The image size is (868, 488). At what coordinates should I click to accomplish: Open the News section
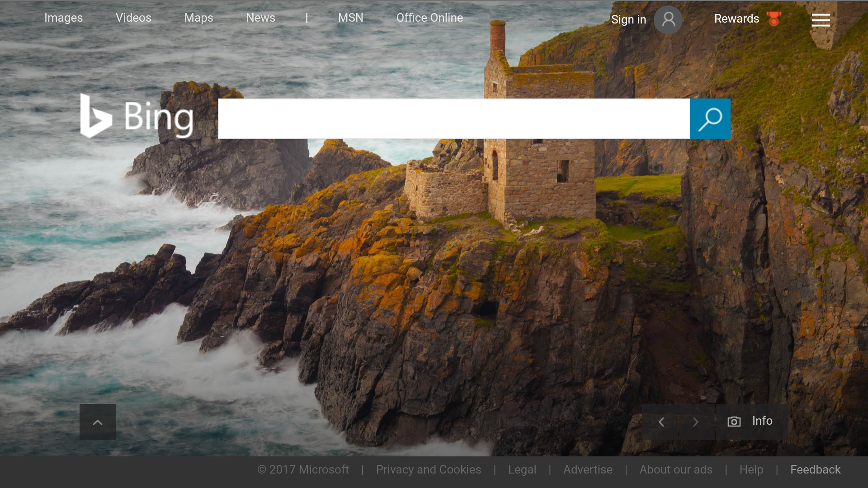tap(260, 18)
